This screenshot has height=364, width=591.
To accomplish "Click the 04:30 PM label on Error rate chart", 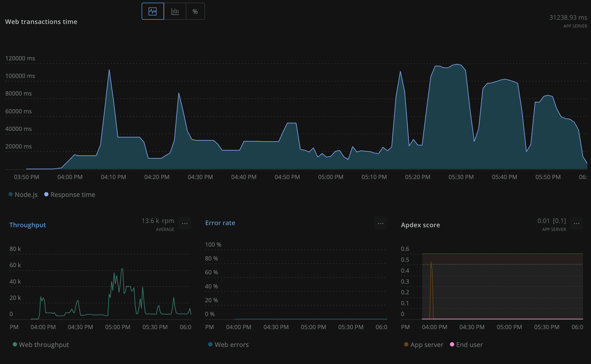I will (x=276, y=327).
